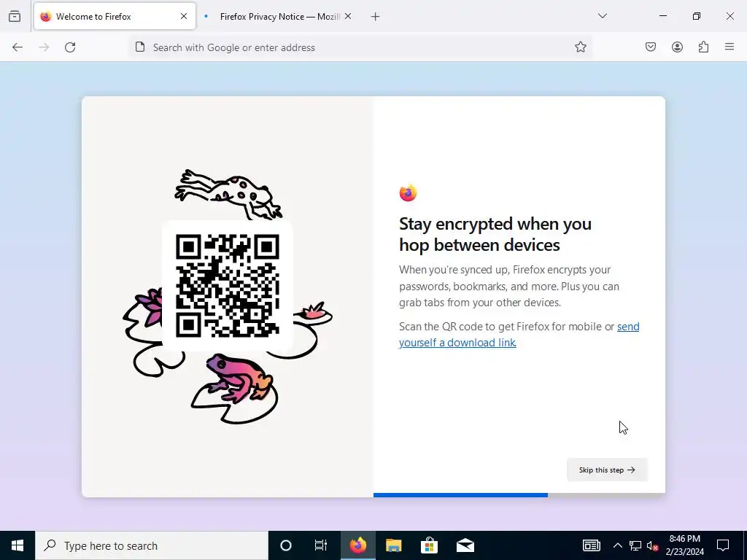Minimize the Firefox window
The height and width of the screenshot is (560, 747).
pyautogui.click(x=662, y=16)
